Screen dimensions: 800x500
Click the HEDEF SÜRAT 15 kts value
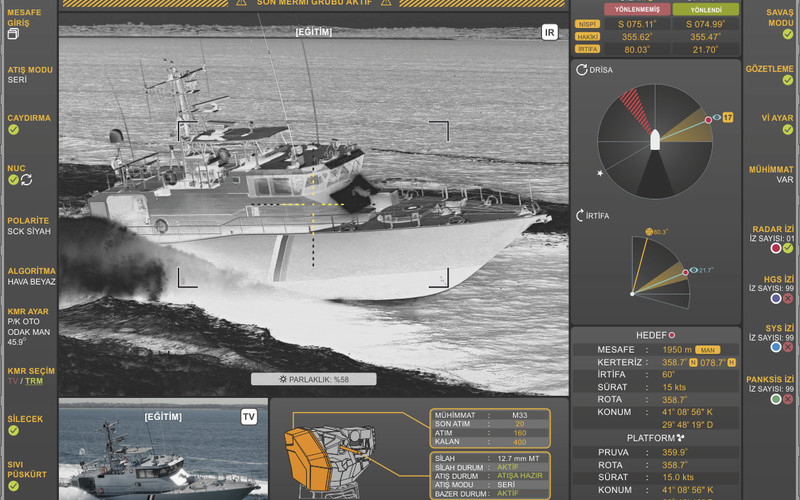pyautogui.click(x=674, y=387)
